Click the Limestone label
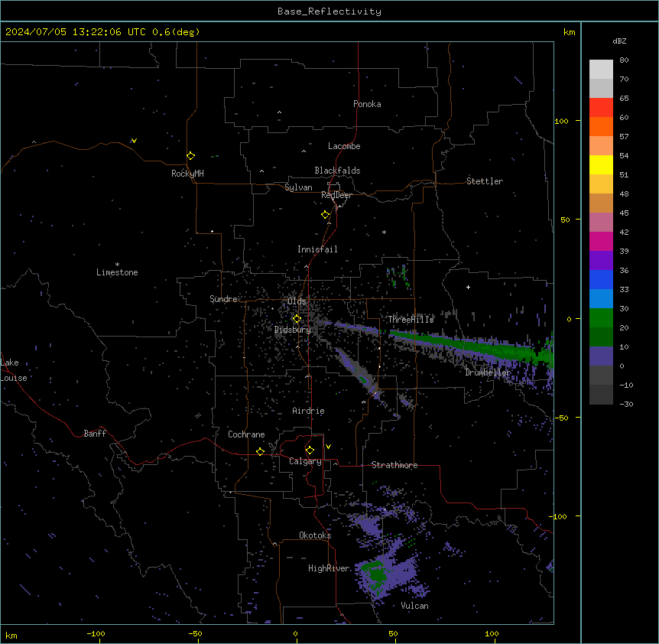 point(117,272)
